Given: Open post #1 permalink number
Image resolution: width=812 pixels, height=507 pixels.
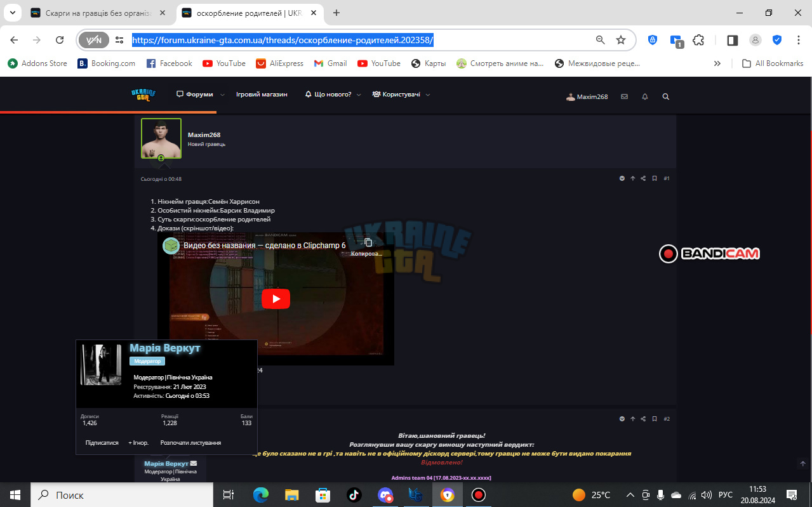Looking at the screenshot, I should (667, 178).
